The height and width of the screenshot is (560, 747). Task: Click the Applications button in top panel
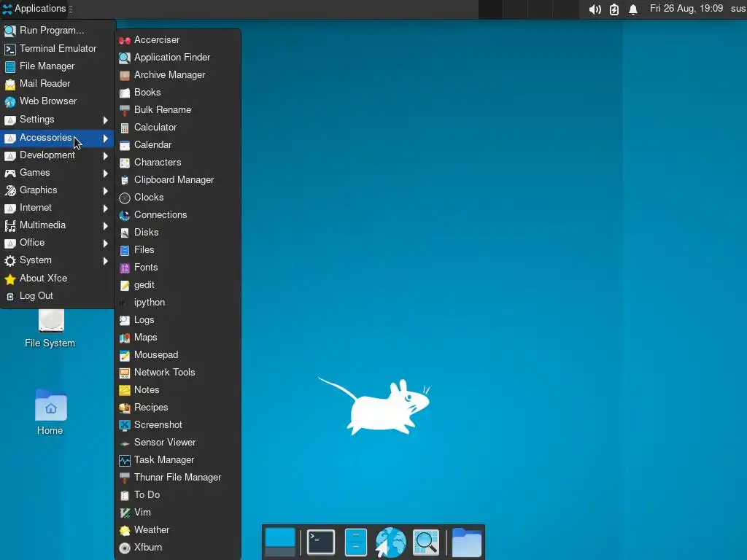point(34,9)
